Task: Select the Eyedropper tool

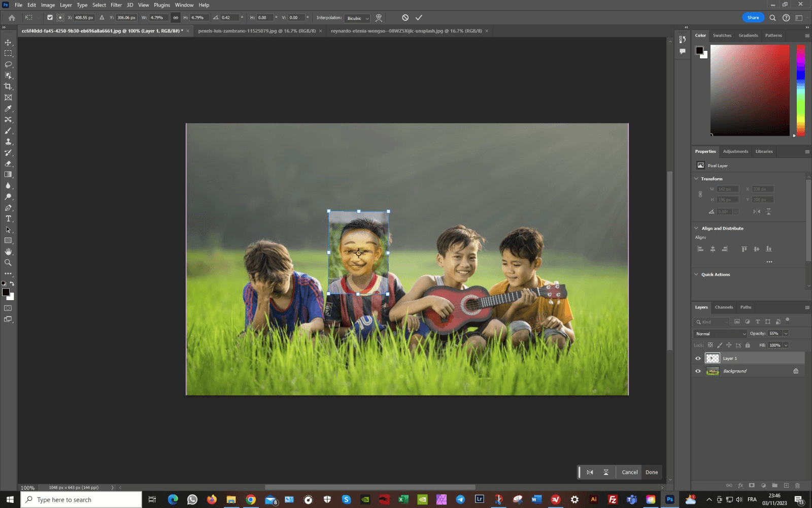Action: [8, 109]
